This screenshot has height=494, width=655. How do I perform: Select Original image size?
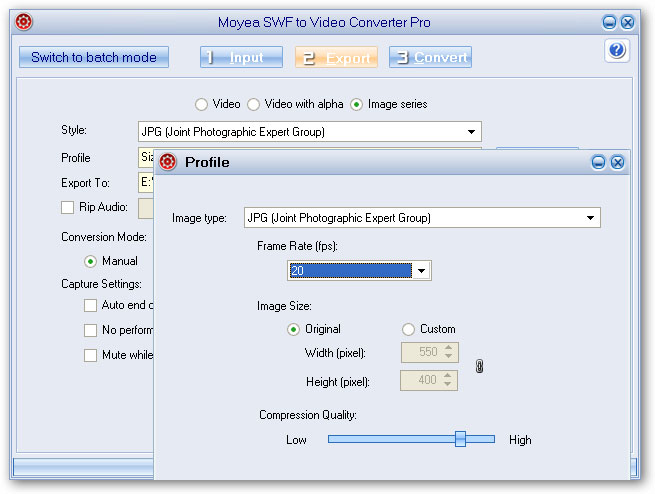click(293, 329)
